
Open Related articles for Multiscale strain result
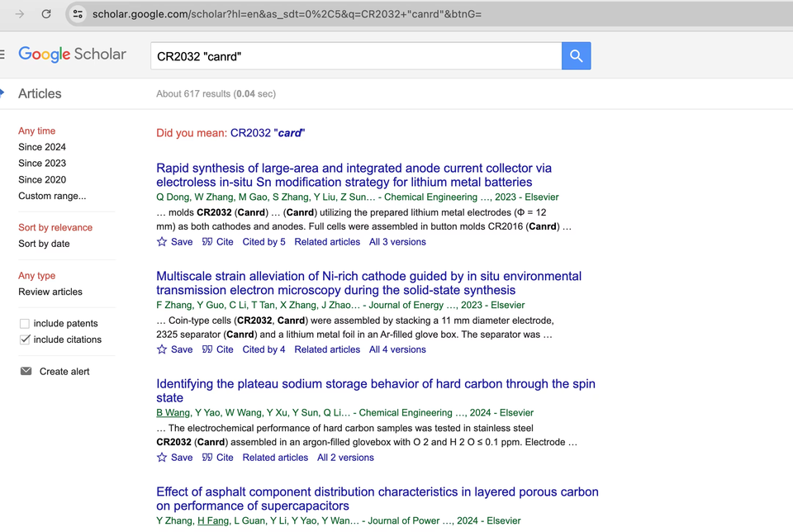point(327,349)
